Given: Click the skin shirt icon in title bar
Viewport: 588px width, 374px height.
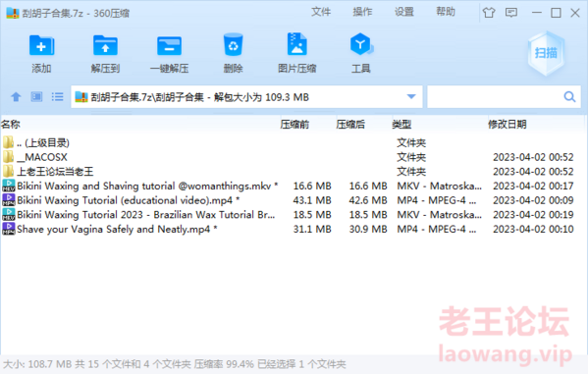Looking at the screenshot, I should [489, 13].
